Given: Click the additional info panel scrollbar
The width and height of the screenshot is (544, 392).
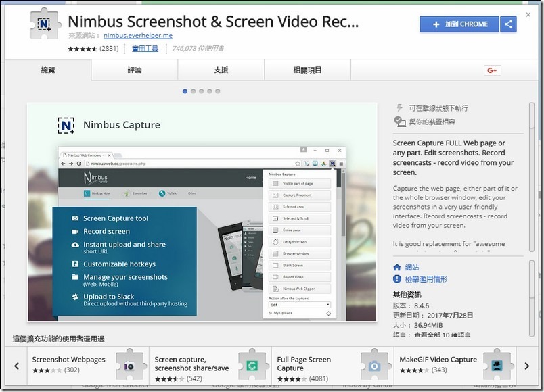Looking at the screenshot, I should pyautogui.click(x=532, y=298).
